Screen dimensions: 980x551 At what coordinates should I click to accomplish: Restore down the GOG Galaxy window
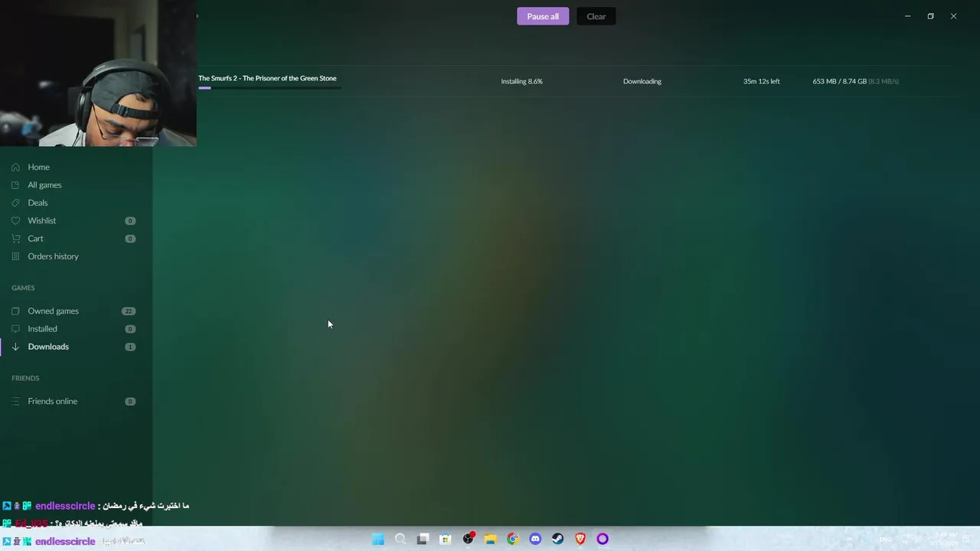pos(930,16)
